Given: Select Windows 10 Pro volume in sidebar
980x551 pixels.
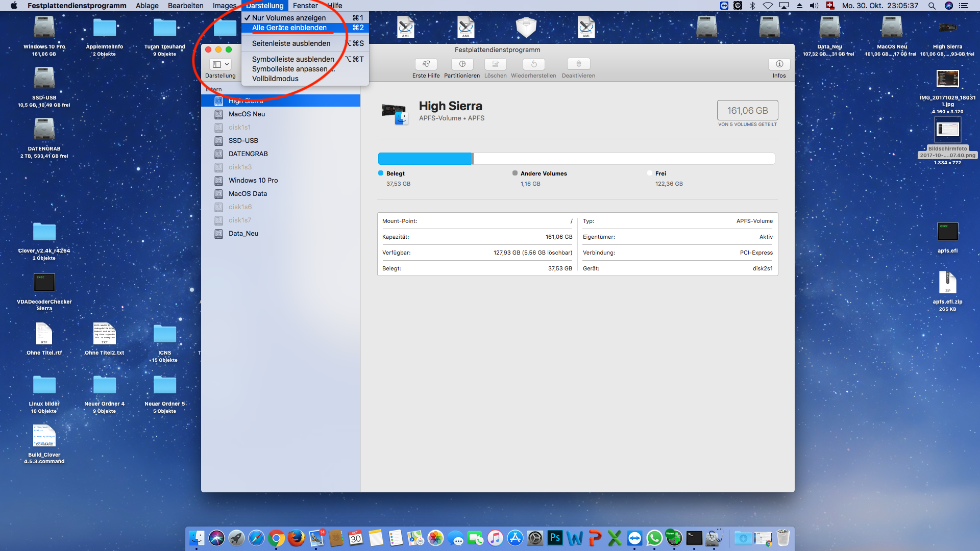Looking at the screenshot, I should pos(253,180).
